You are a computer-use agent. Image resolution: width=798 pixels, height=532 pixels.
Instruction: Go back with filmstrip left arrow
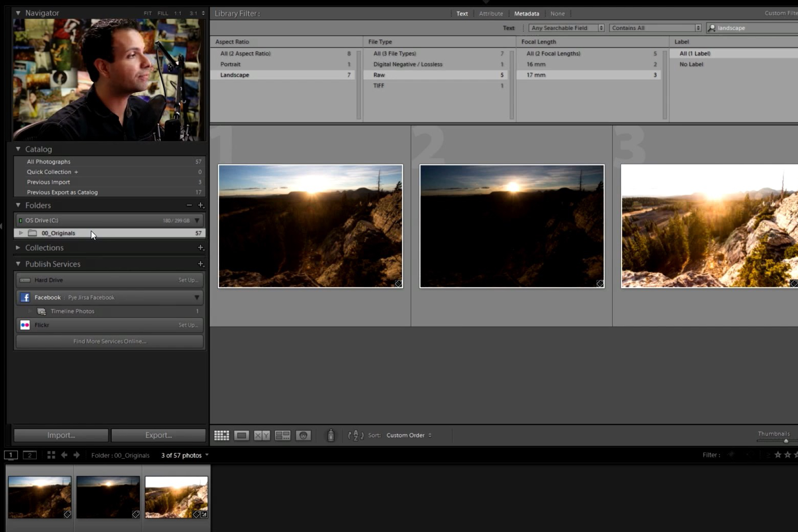(x=64, y=455)
